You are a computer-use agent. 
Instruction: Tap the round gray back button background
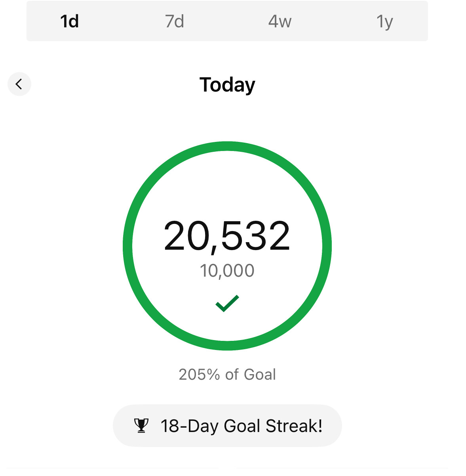pos(19,84)
